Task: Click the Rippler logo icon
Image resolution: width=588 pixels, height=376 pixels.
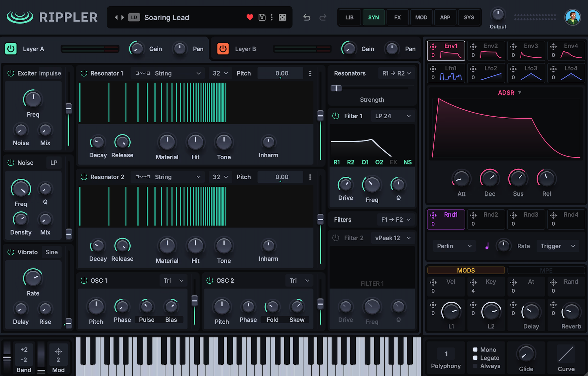Action: click(20, 17)
